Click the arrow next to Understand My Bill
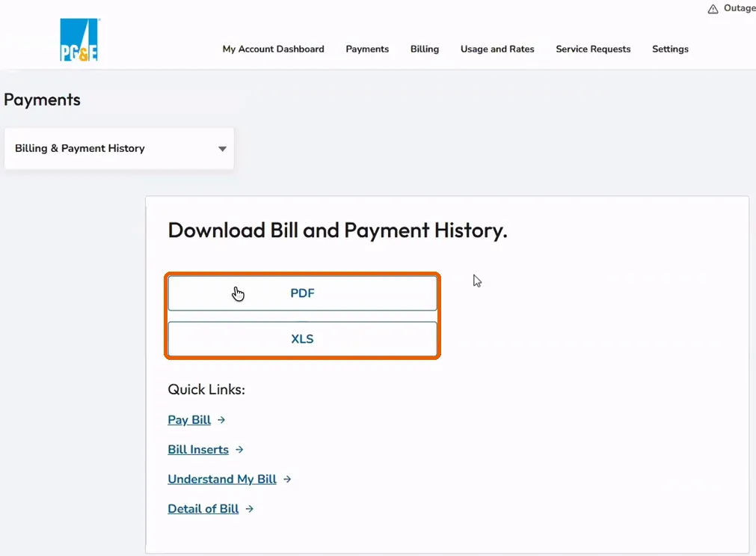Screen dimensions: 756x556 pyautogui.click(x=287, y=479)
